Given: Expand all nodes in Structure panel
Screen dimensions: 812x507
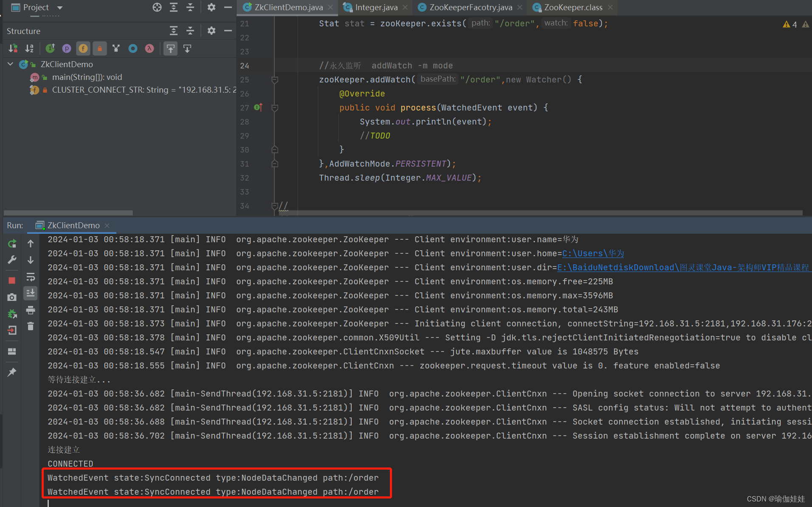Looking at the screenshot, I should [174, 31].
